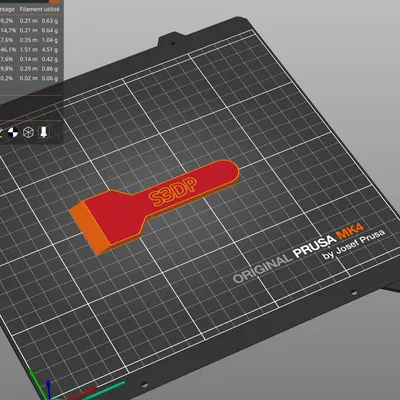
Task: Click the "4.51 g" filament weight value
Action: coord(50,50)
